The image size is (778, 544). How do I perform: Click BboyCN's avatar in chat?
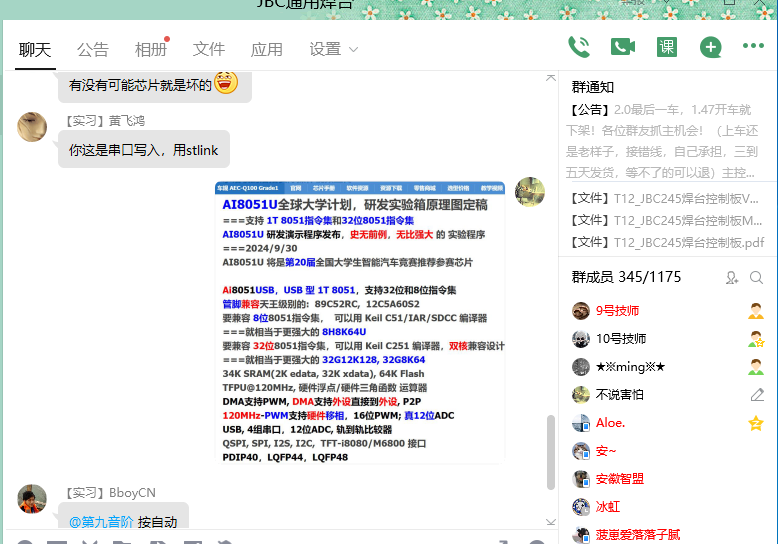click(32, 499)
